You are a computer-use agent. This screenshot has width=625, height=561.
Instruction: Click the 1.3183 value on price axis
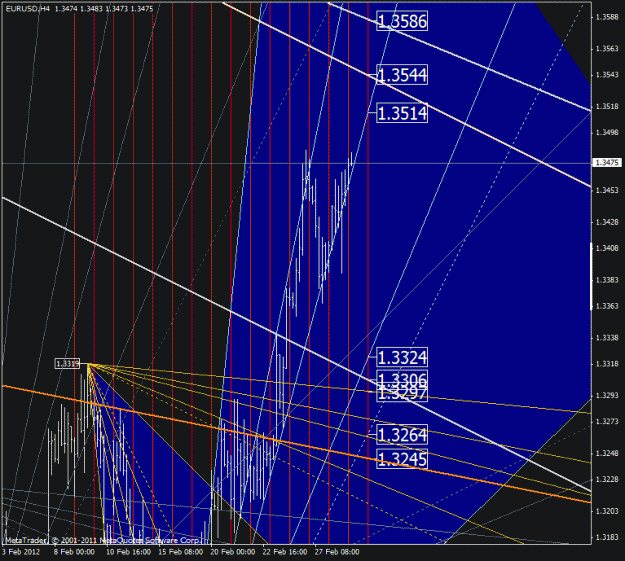pyautogui.click(x=607, y=537)
